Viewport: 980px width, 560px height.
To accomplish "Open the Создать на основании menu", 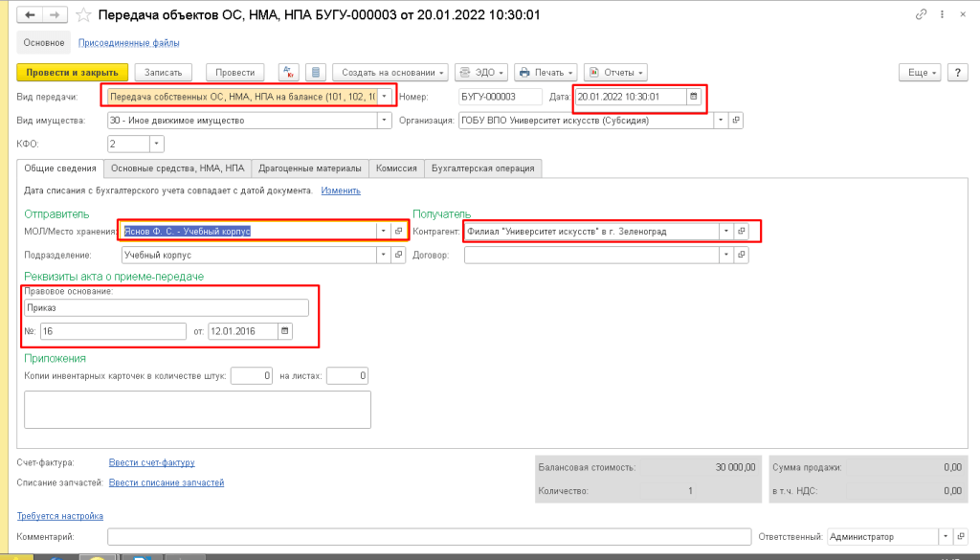I will pyautogui.click(x=392, y=73).
